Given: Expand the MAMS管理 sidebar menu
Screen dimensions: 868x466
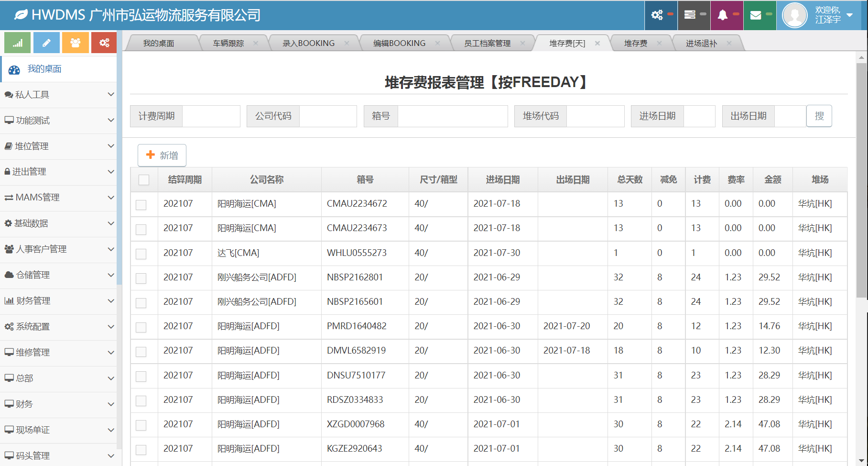Looking at the screenshot, I should pos(58,198).
